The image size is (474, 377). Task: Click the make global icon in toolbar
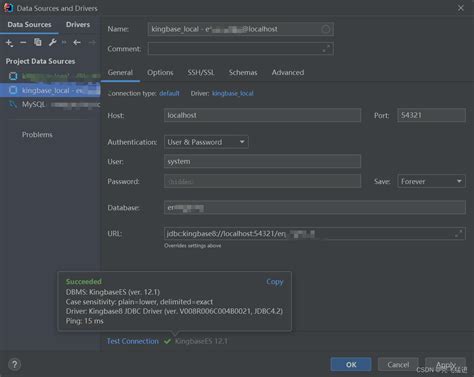pos(64,42)
